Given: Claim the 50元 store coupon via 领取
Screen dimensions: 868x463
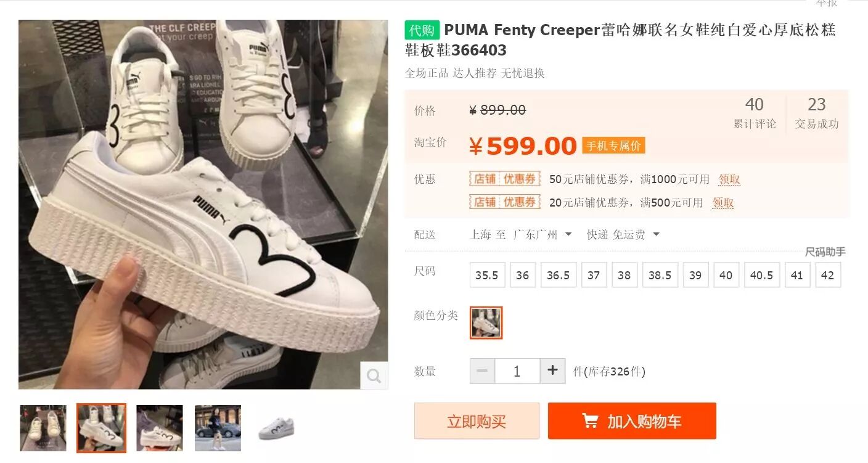Looking at the screenshot, I should click(729, 179).
